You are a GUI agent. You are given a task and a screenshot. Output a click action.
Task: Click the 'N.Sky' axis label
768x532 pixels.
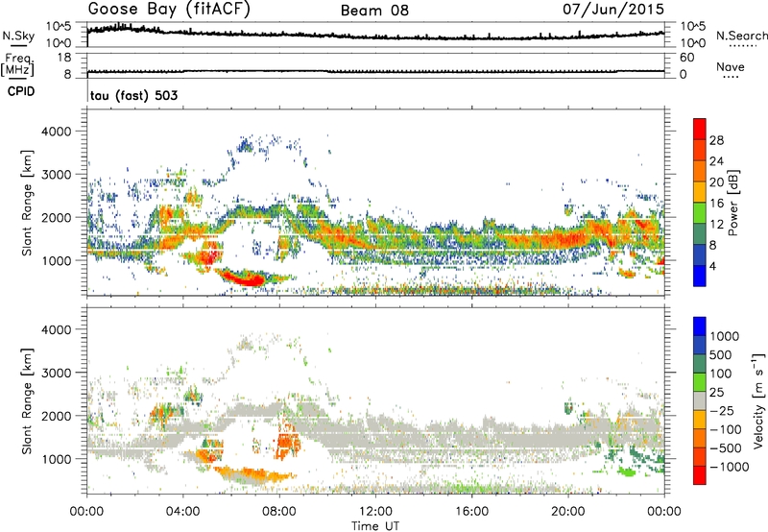pos(18,36)
